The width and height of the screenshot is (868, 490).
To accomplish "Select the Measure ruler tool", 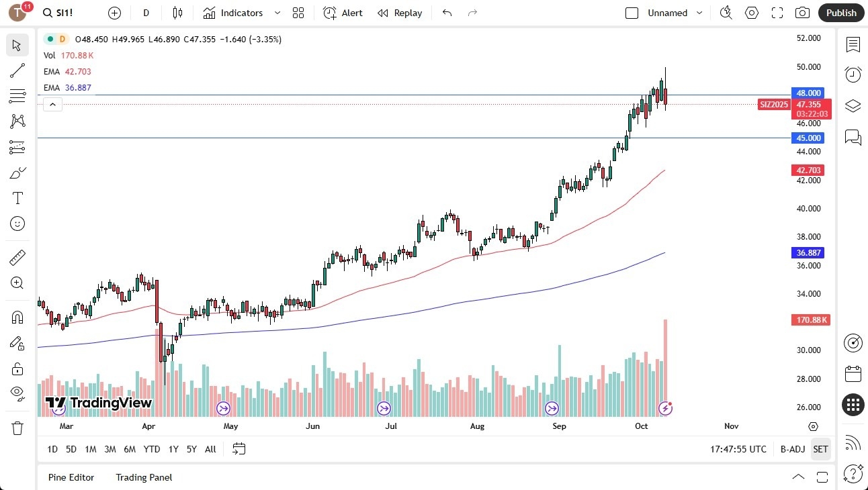I will coord(17,257).
